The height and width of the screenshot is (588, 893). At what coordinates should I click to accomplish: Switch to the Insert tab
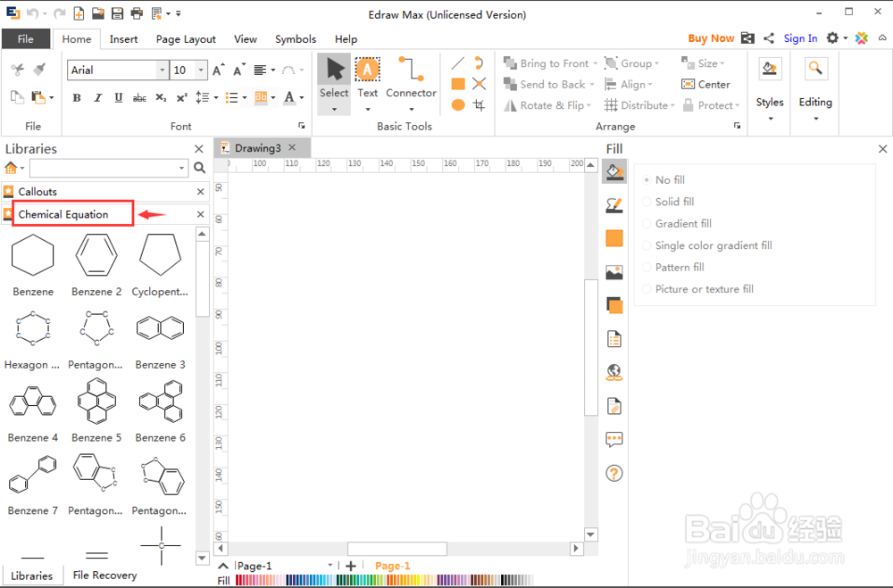123,38
